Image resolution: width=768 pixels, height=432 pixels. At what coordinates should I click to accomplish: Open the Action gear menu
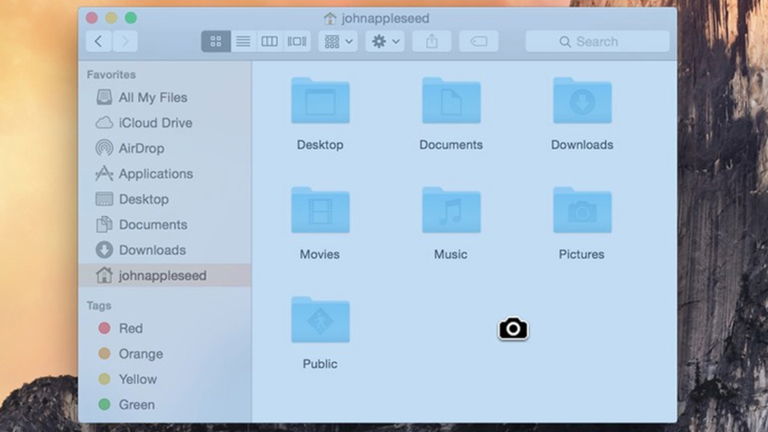tap(385, 42)
